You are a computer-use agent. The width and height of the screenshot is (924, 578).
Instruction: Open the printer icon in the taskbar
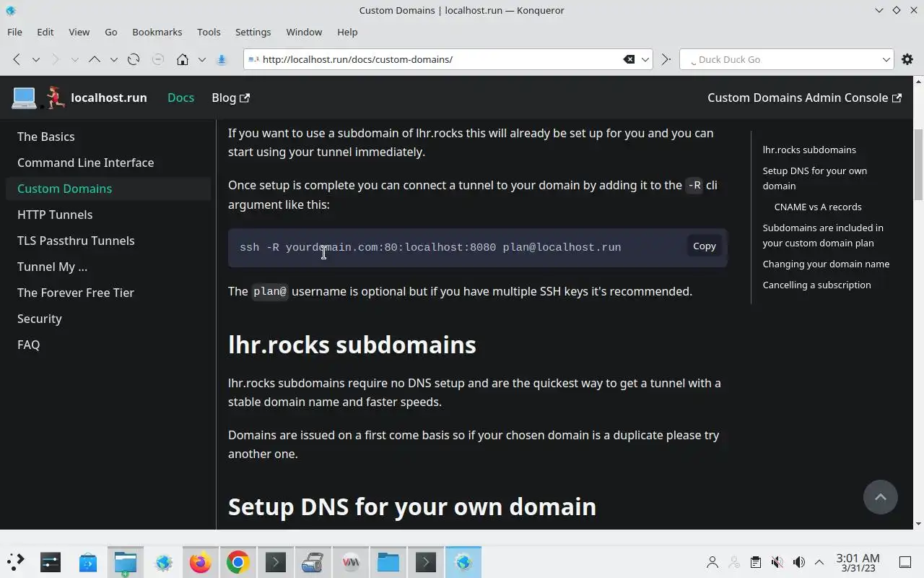tap(313, 561)
